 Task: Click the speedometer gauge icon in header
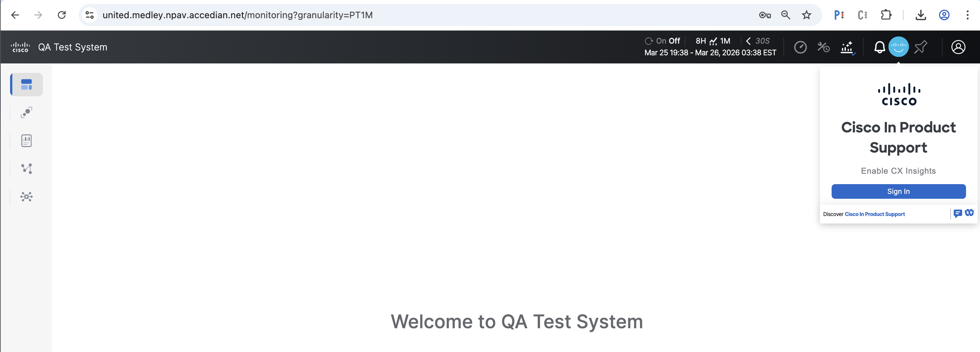[800, 47]
